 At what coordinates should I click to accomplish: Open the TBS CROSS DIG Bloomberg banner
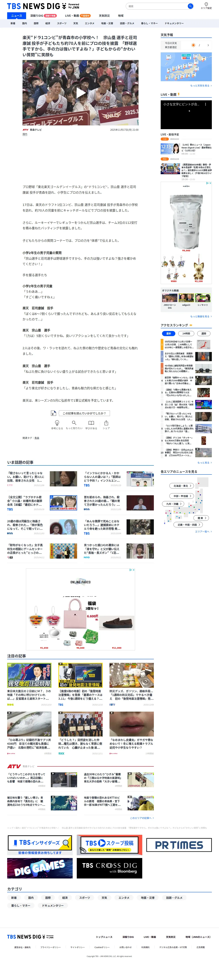[x=109, y=868]
